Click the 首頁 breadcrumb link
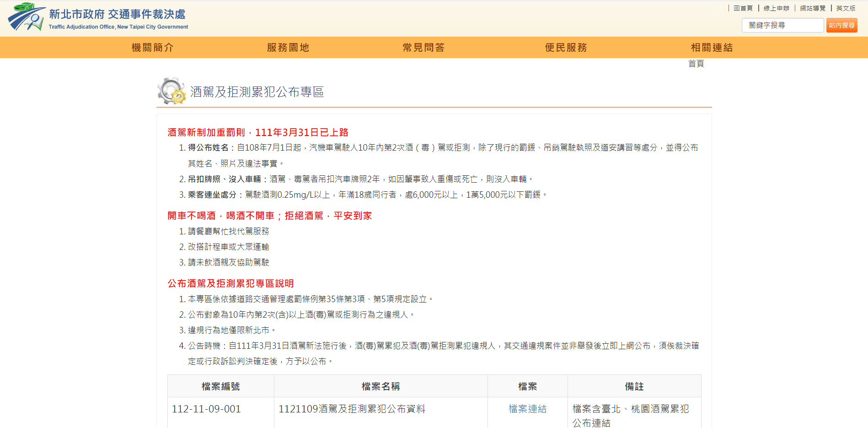Image resolution: width=868 pixels, height=428 pixels. tap(696, 64)
